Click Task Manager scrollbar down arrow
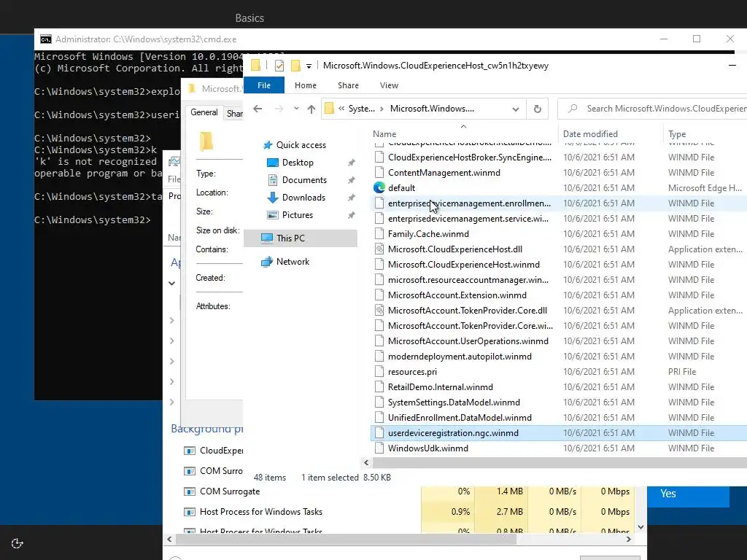 coord(640,527)
